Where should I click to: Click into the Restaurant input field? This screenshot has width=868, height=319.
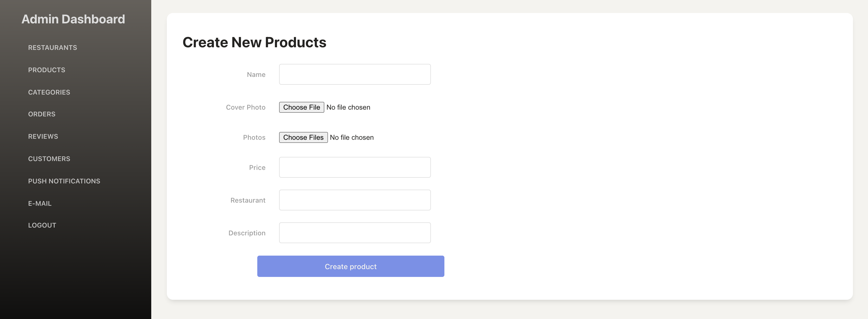[355, 200]
